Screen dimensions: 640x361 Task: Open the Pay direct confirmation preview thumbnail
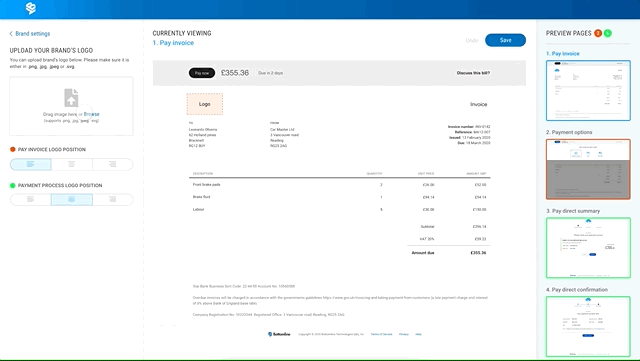coord(588,327)
